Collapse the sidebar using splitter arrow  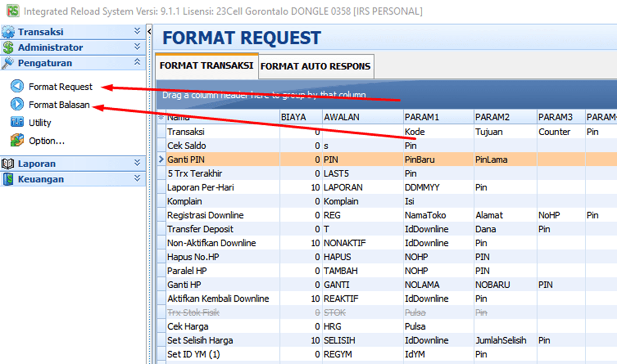[x=149, y=31]
